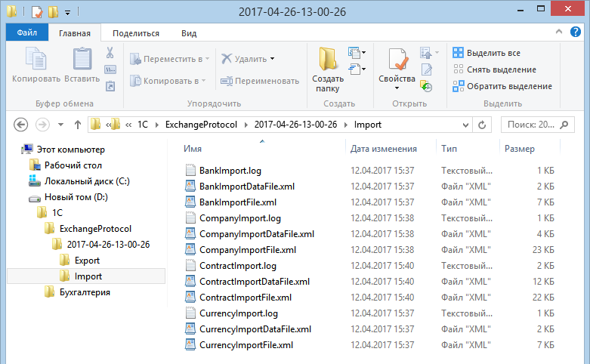Collapse the ribbon using the chevron arrow
This screenshot has width=590, height=364.
563,33
